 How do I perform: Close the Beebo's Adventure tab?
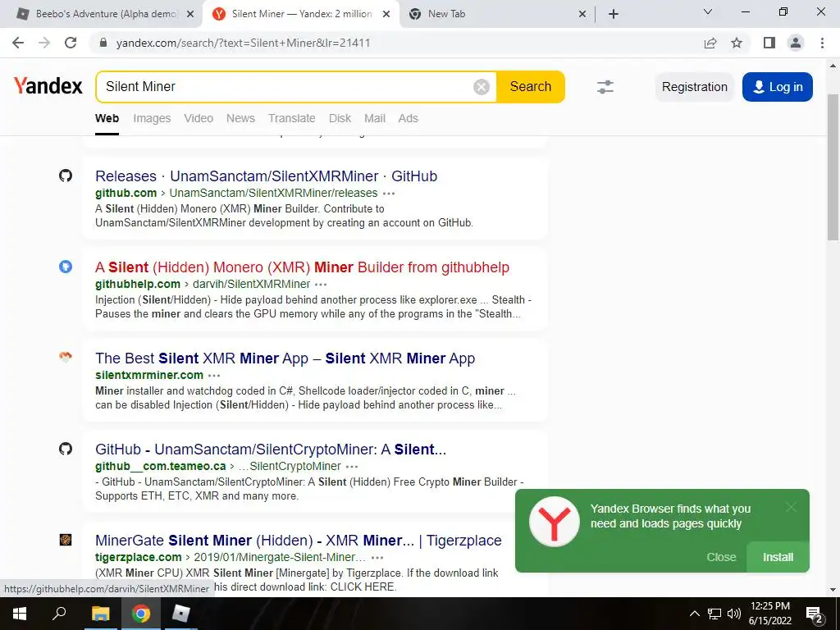pyautogui.click(x=190, y=14)
